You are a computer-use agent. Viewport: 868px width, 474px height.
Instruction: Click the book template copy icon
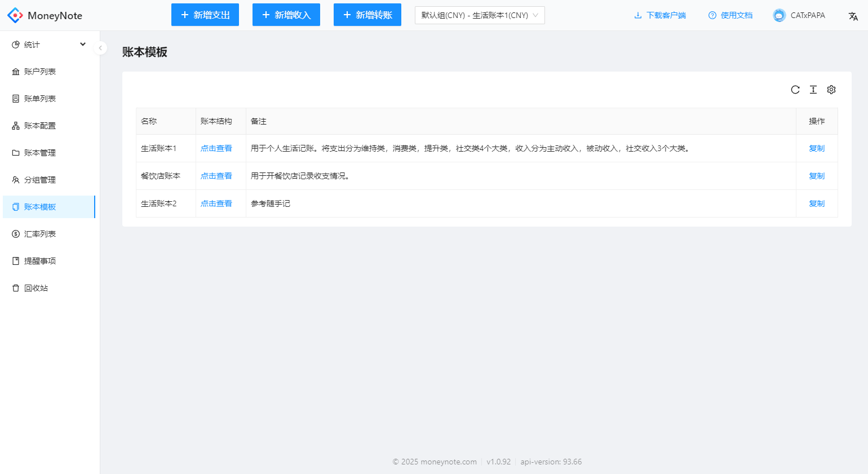coord(16,207)
